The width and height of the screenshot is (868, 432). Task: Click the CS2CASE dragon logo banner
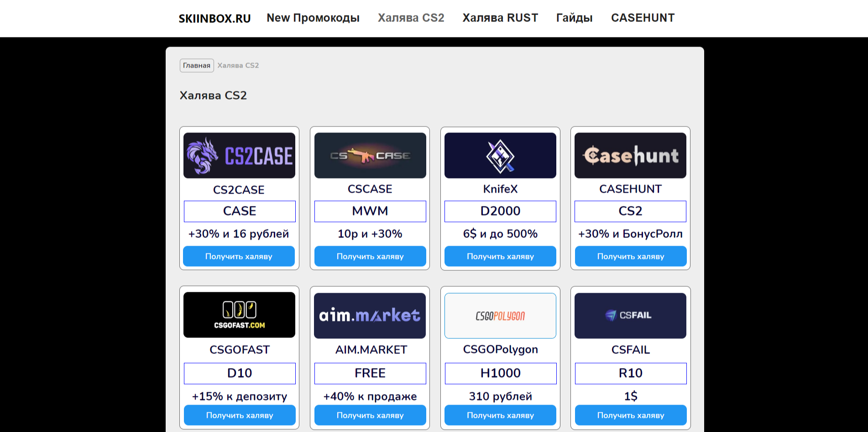pos(239,155)
